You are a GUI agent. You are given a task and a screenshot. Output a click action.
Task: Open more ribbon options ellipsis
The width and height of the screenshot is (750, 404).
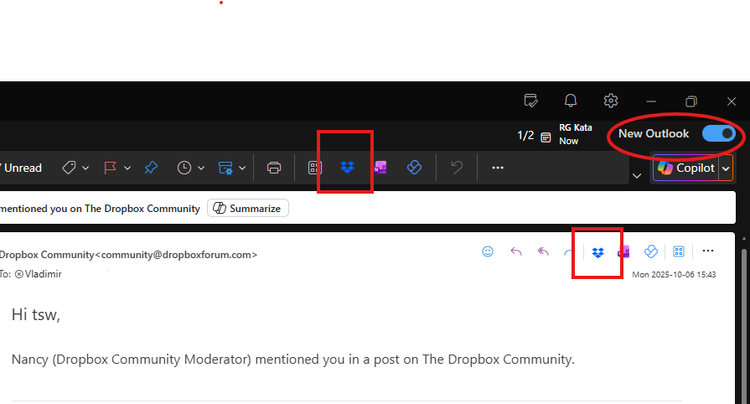(x=497, y=168)
